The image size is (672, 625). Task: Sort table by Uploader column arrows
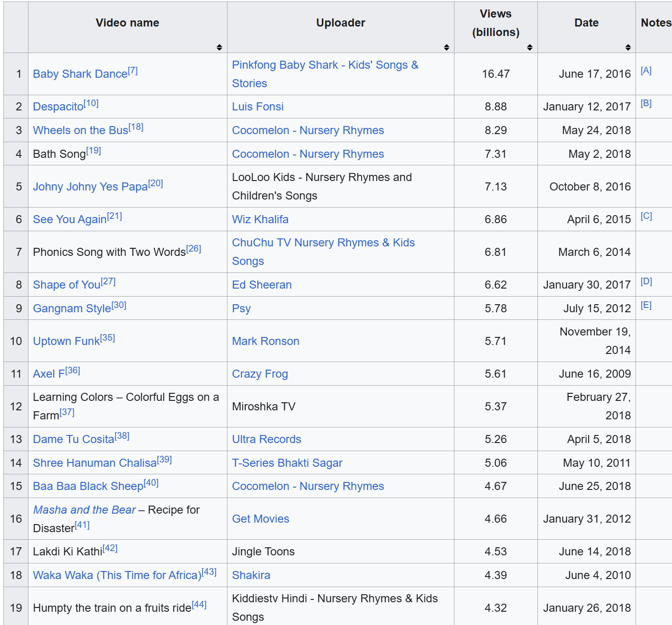446,47
